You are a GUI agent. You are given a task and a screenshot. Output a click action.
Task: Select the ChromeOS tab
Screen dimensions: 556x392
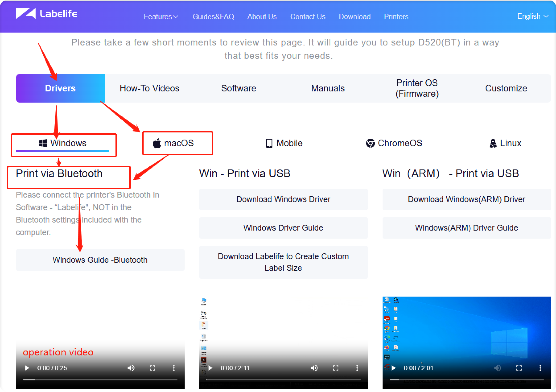point(394,143)
